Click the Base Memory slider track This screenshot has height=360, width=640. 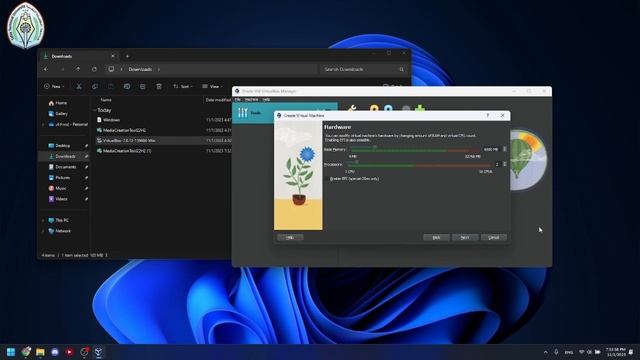415,149
